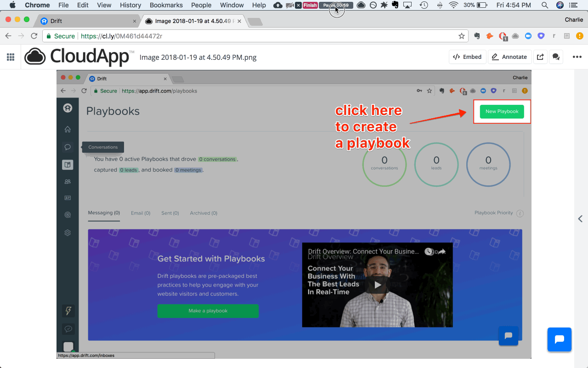588x368 pixels.
Task: Click the Fri 4:54 PM clock
Action: pos(514,5)
